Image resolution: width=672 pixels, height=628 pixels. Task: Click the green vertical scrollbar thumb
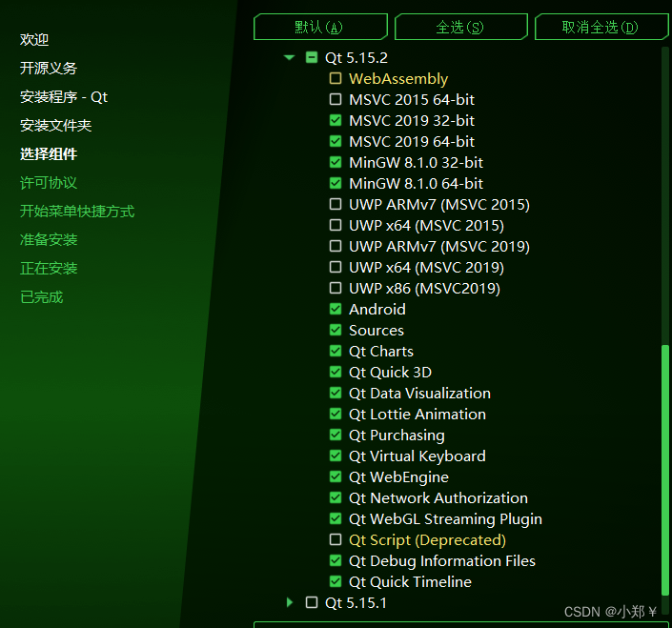(x=665, y=470)
